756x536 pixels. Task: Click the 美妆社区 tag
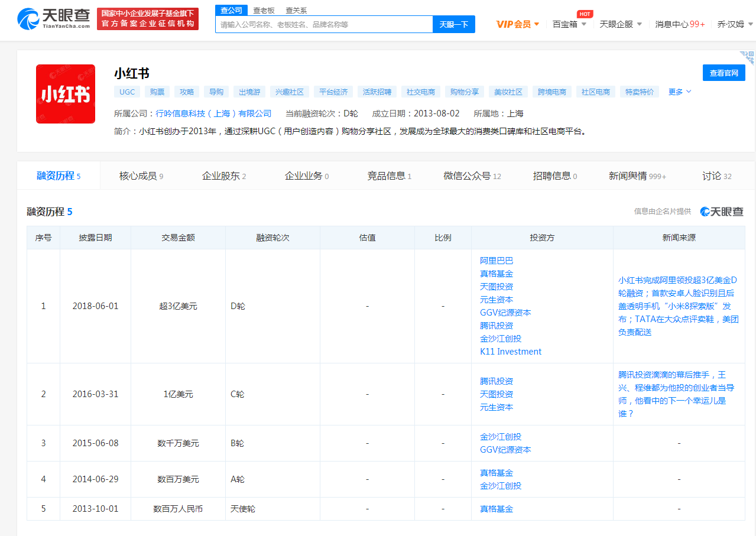tap(508, 92)
